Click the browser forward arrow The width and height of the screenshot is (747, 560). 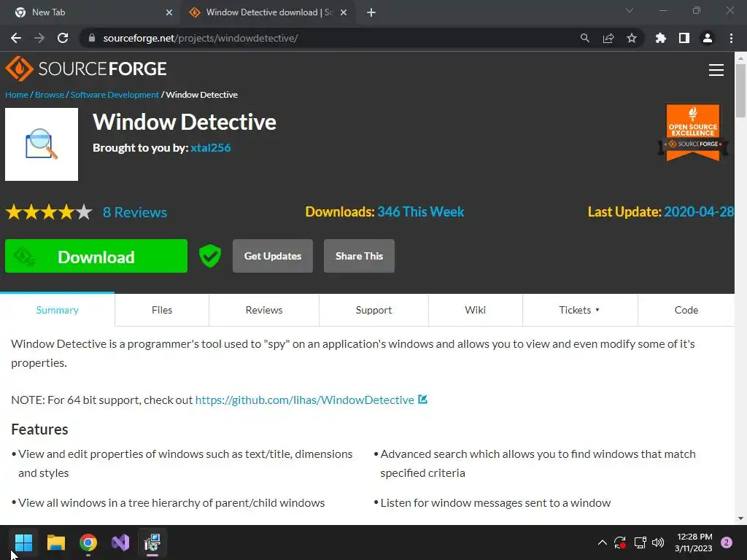point(39,38)
